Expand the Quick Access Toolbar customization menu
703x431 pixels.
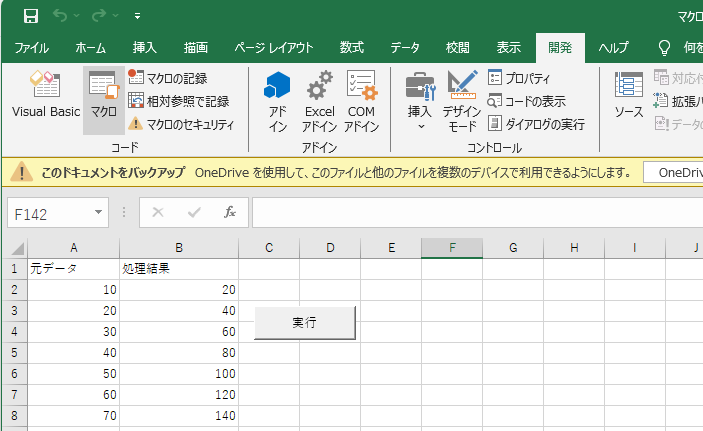click(137, 16)
